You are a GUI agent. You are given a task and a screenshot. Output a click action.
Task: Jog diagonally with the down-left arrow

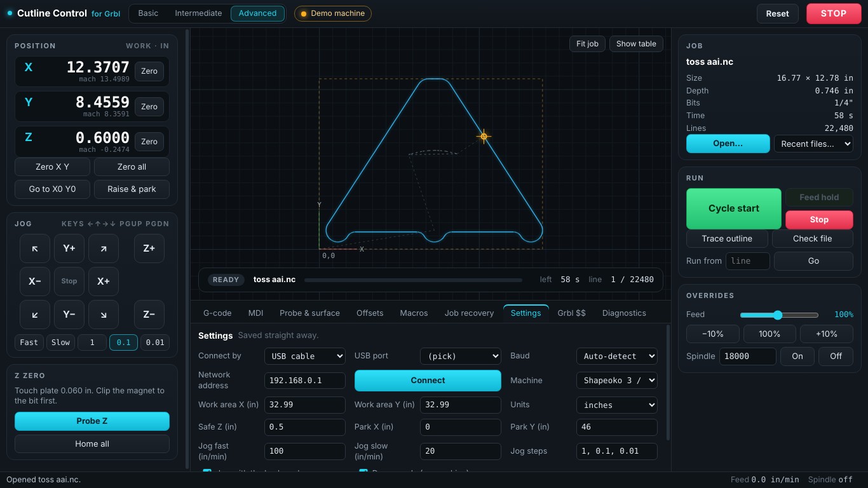tap(35, 315)
